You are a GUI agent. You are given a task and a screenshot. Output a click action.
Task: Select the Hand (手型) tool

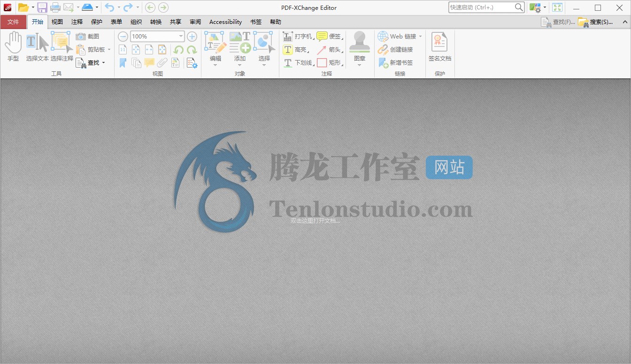click(x=13, y=46)
